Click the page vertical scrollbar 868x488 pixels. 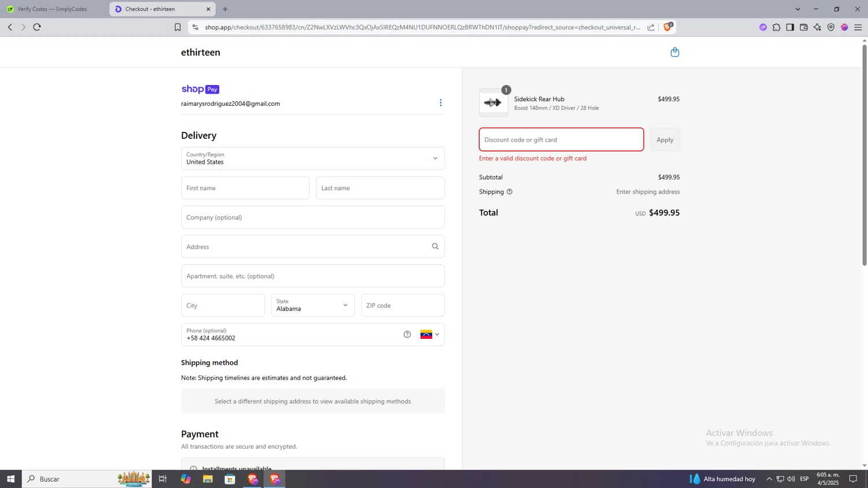pos(865,156)
